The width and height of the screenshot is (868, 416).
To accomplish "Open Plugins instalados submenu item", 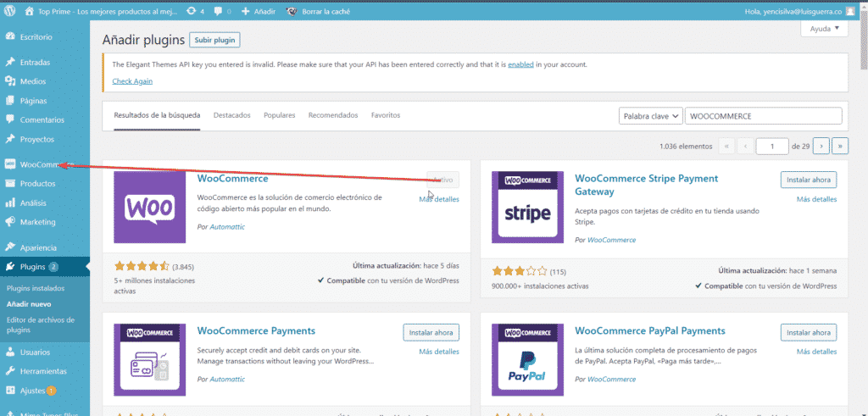I will (x=36, y=288).
